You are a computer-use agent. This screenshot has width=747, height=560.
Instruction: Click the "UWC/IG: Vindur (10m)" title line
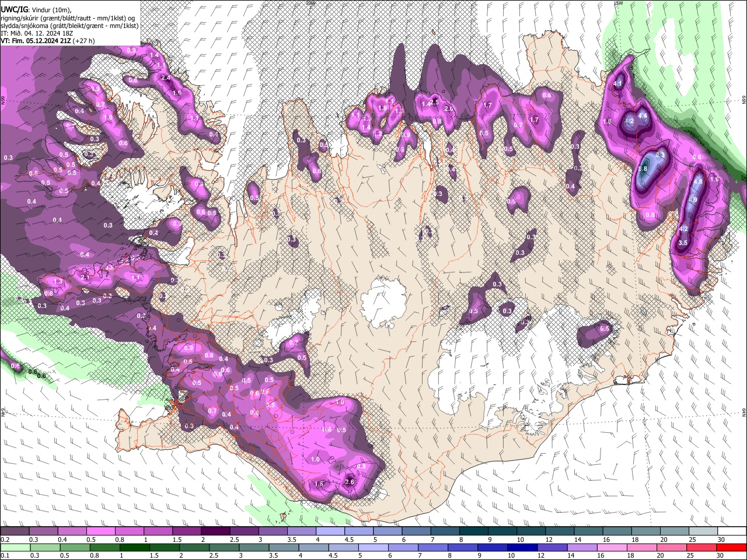coord(36,9)
